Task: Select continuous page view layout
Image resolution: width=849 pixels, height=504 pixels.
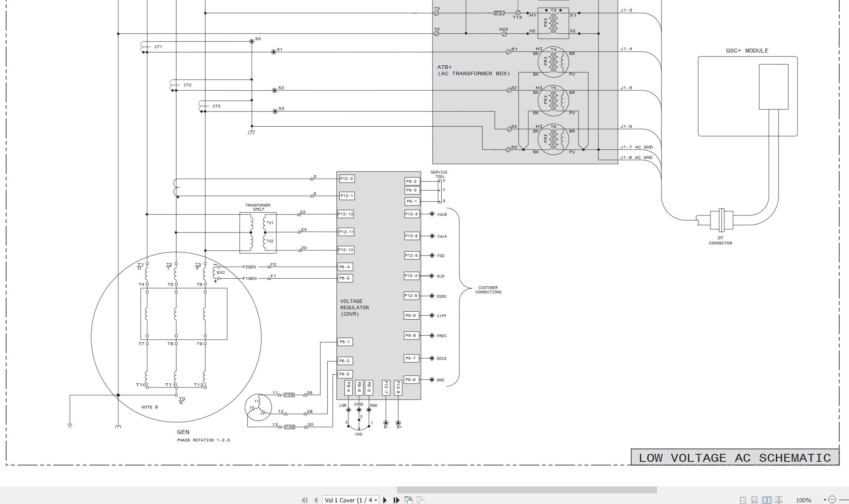Action: [x=754, y=500]
